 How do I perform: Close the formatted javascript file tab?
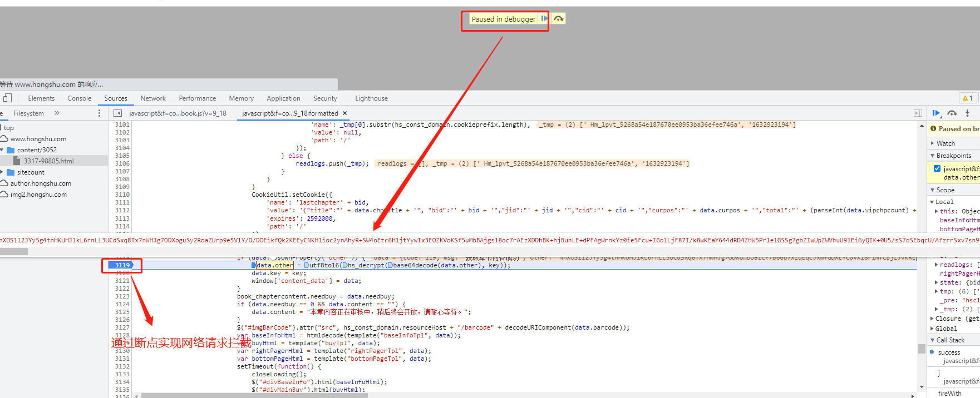click(x=344, y=113)
